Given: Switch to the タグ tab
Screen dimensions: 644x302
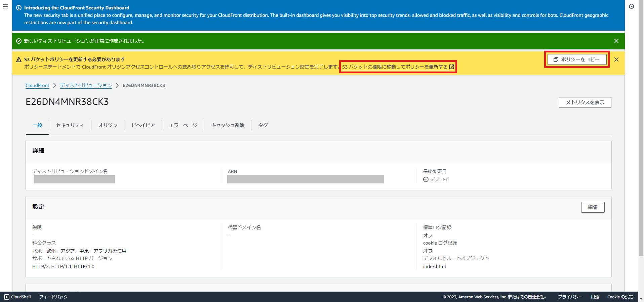Looking at the screenshot, I should (x=263, y=125).
